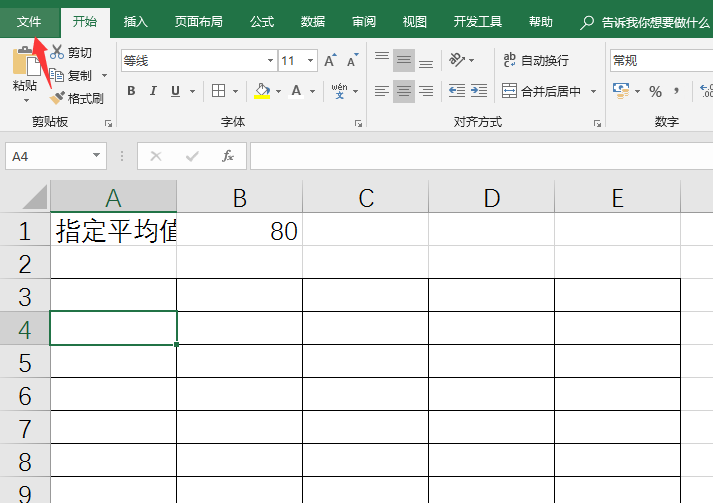This screenshot has height=503, width=713.
Task: Click the cell borders icon
Action: pos(219,91)
